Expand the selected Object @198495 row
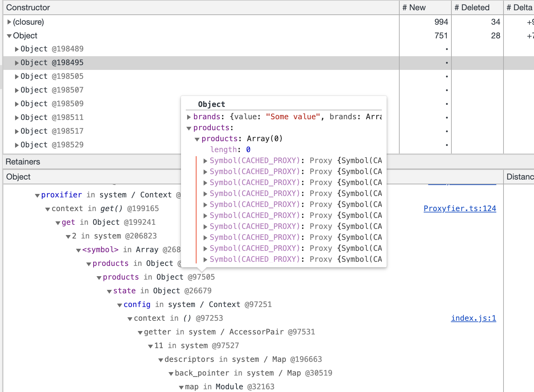Image resolution: width=534 pixels, height=392 pixels. (x=17, y=63)
